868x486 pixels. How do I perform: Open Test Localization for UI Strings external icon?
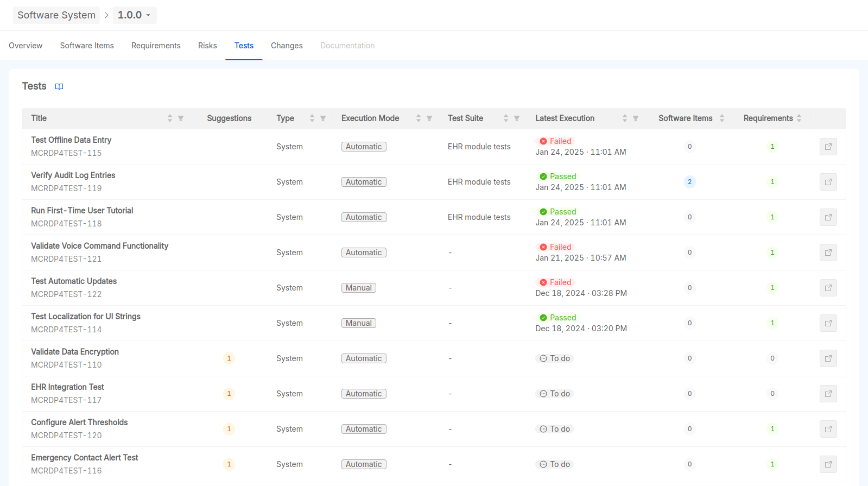pos(828,323)
